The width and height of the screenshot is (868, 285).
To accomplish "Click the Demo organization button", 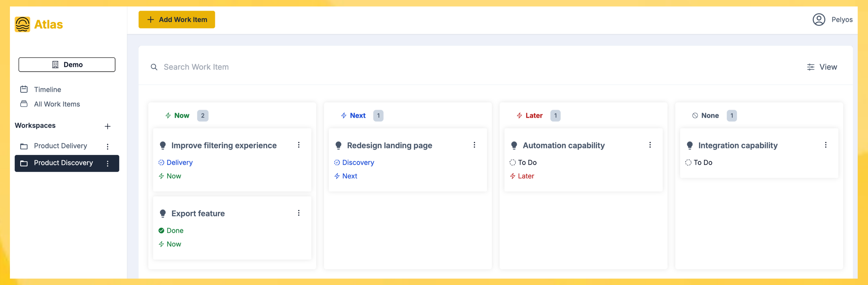I will [x=67, y=64].
